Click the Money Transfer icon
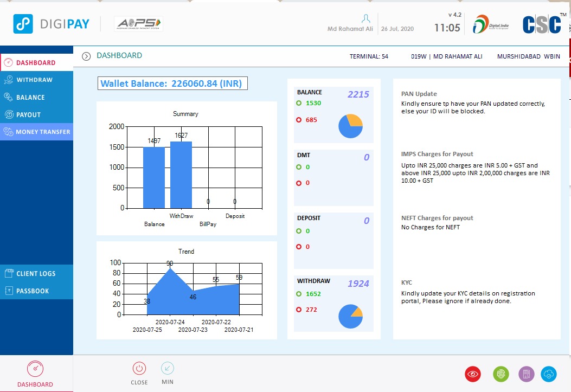The image size is (571, 392). pyautogui.click(x=8, y=131)
